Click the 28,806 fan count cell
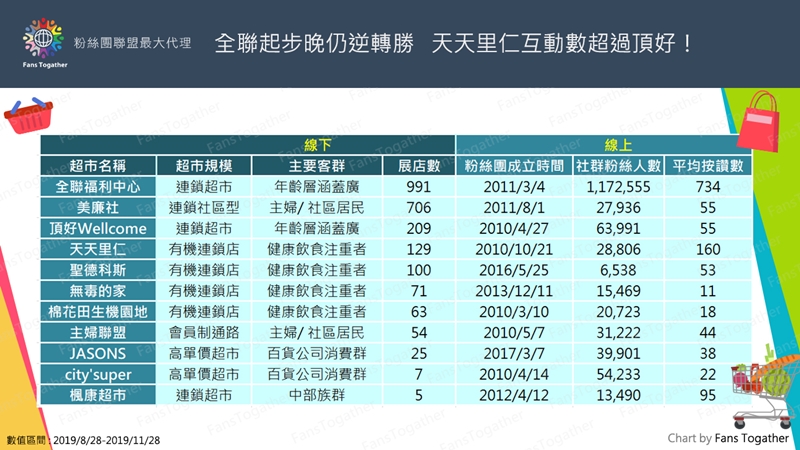800x450 pixels. pos(618,249)
